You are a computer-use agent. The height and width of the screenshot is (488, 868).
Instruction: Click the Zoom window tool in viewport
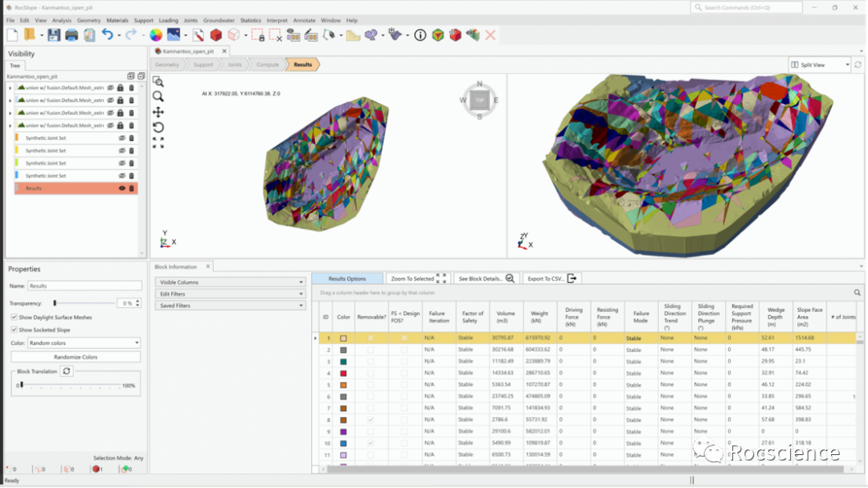click(x=158, y=81)
